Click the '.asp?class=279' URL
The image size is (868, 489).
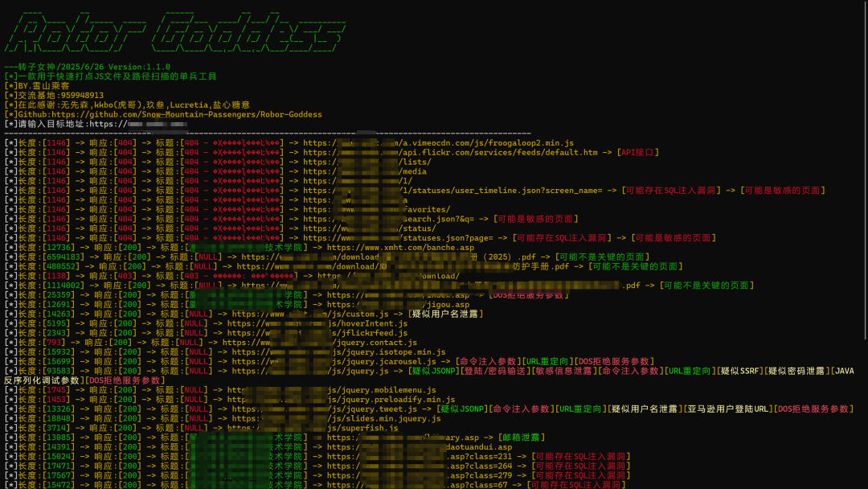pos(419,475)
